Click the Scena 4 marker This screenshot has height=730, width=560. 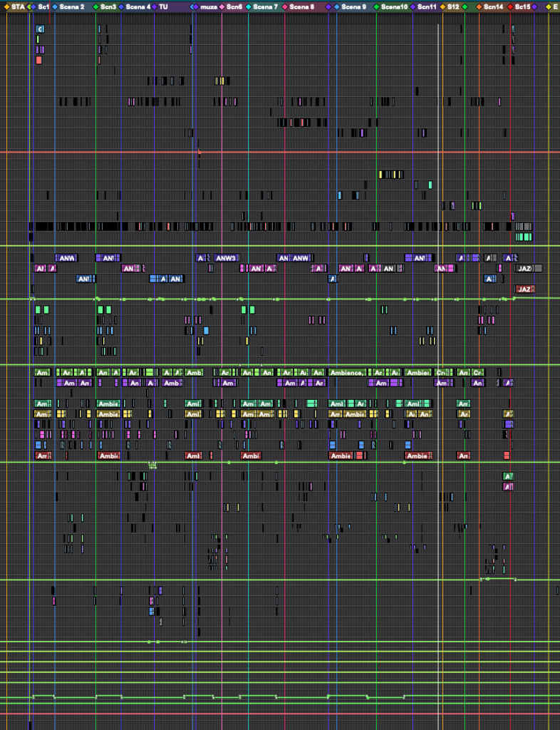pyautogui.click(x=138, y=6)
